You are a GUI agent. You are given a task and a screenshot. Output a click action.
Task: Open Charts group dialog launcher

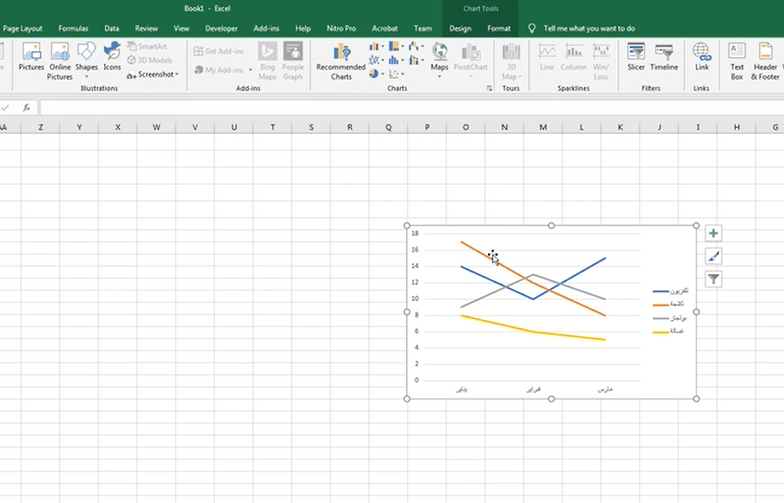coord(490,89)
